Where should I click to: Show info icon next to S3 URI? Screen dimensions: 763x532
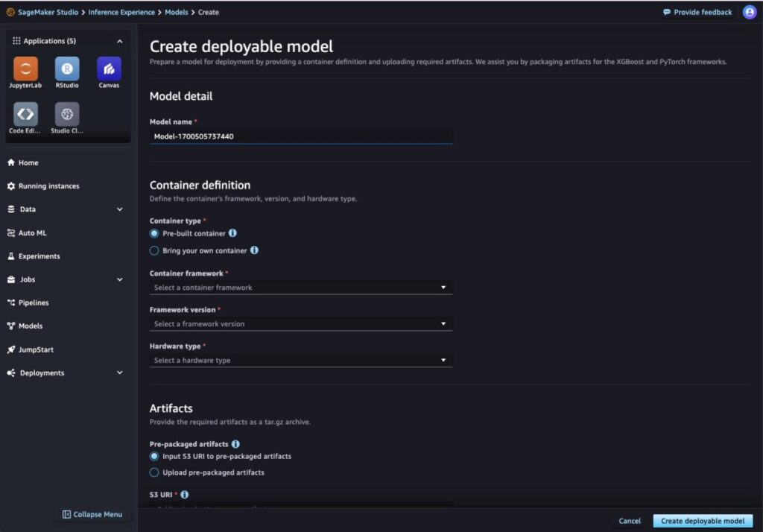185,495
